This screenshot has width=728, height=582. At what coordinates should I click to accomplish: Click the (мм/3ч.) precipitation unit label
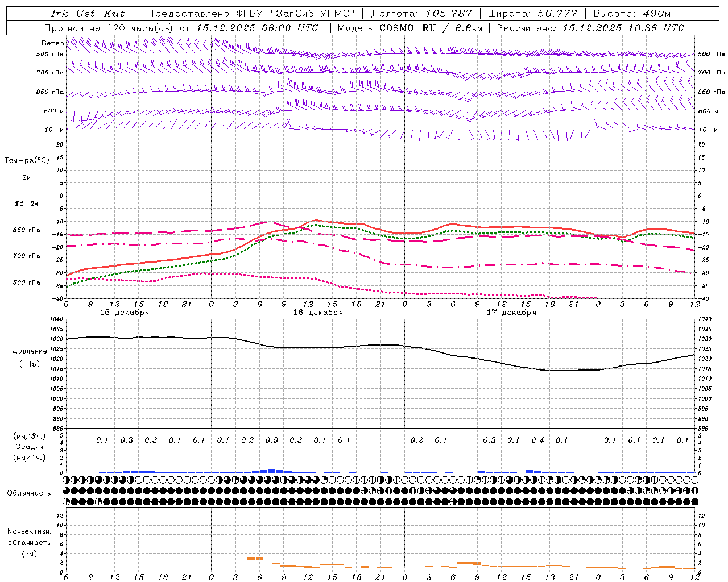[x=29, y=436]
